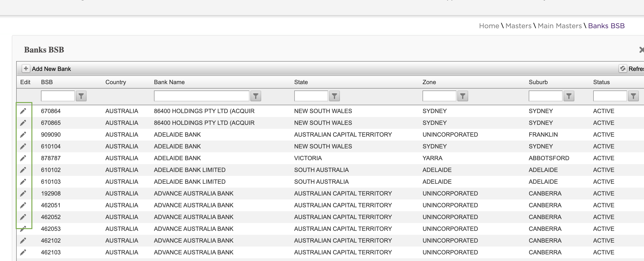
Task: Edit the row with BSB 462051
Action: (x=23, y=205)
